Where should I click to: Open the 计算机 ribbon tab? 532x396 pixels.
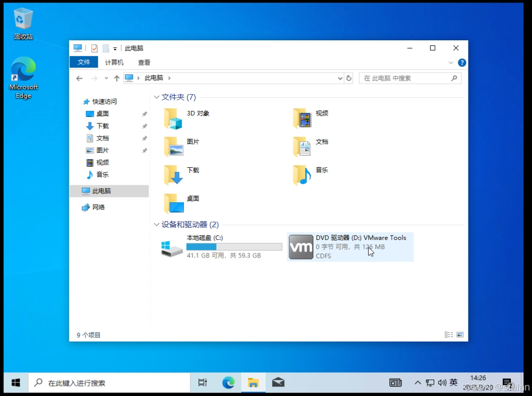click(114, 62)
